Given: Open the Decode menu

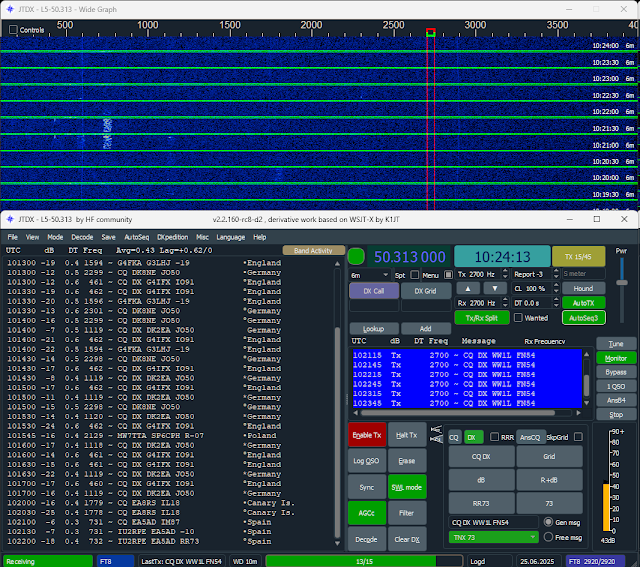Looking at the screenshot, I should coord(82,237).
